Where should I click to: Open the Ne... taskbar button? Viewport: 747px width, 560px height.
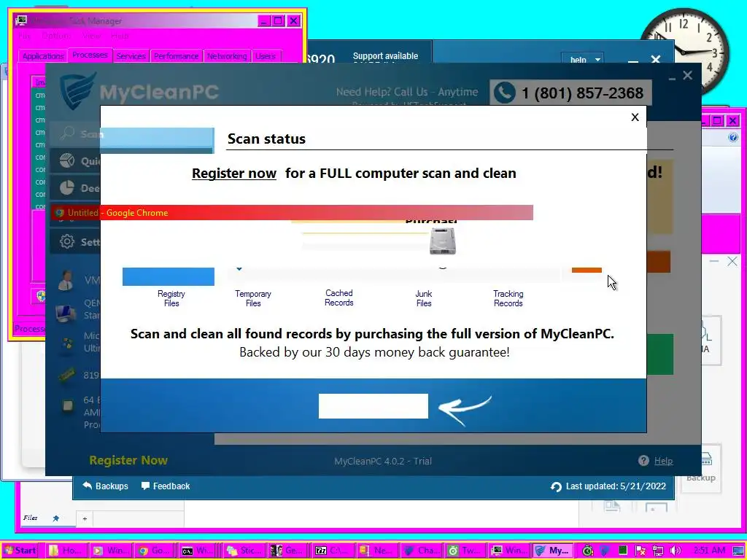[x=376, y=551]
